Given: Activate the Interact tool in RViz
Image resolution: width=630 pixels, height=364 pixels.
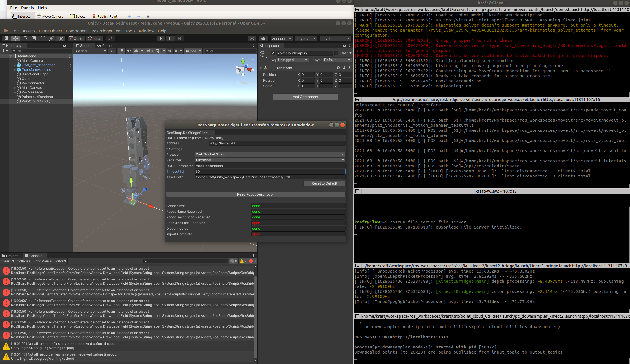Looking at the screenshot, I should pyautogui.click(x=22, y=16).
